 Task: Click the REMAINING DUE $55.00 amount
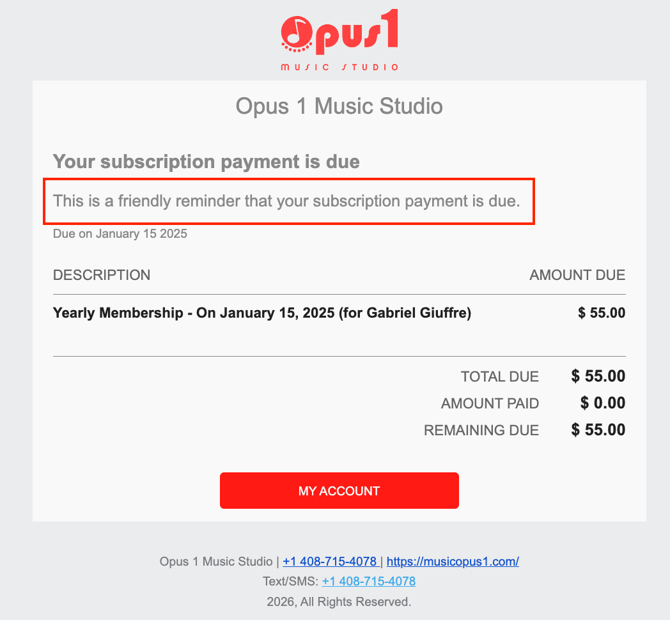[598, 431]
